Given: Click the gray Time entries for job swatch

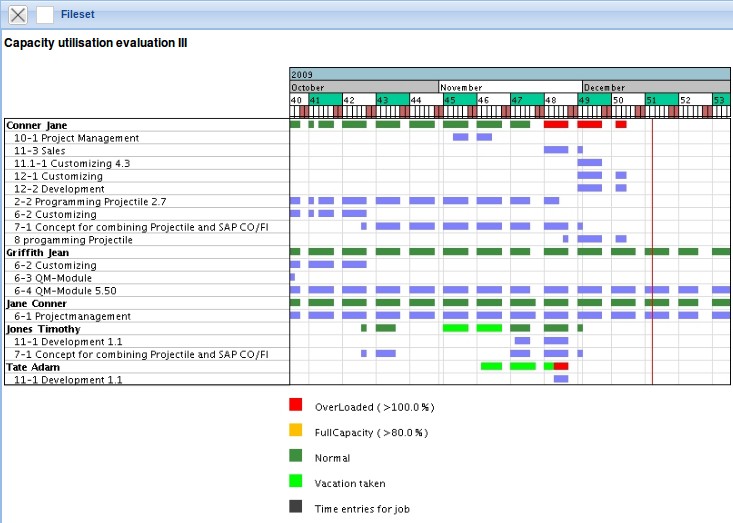Looking at the screenshot, I should tap(295, 508).
